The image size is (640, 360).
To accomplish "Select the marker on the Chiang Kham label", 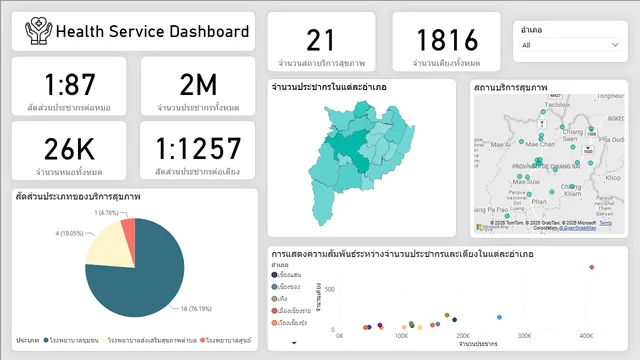I will pos(572,186).
